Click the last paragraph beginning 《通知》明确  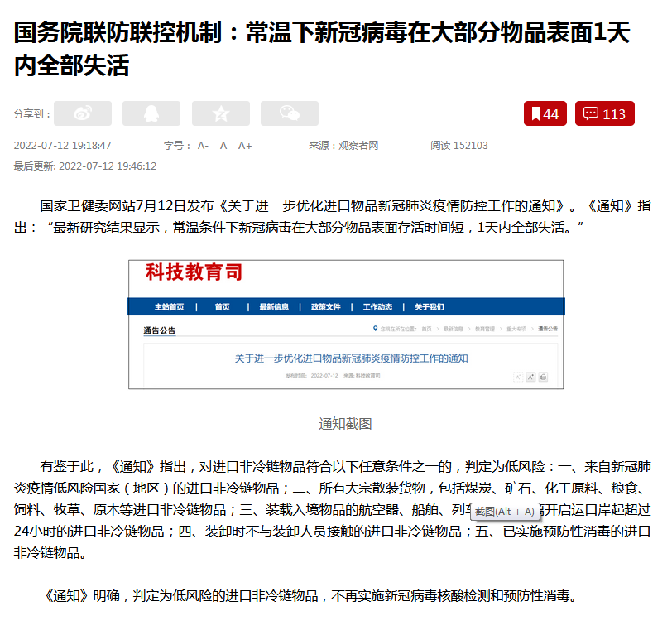click(x=311, y=596)
